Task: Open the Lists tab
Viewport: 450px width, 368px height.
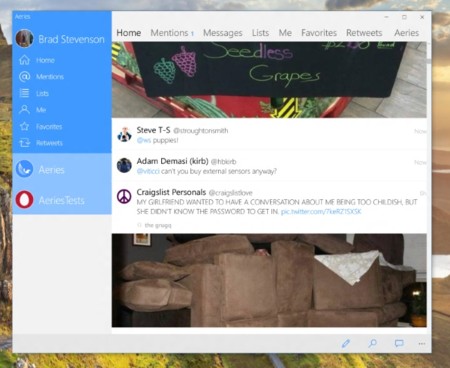Action: point(260,33)
